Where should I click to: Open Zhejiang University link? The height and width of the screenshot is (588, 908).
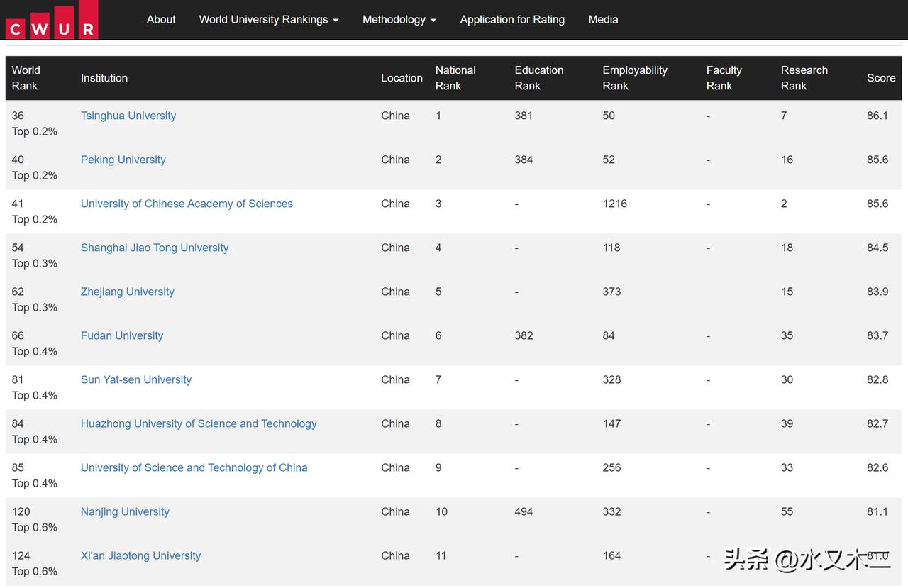coord(128,292)
